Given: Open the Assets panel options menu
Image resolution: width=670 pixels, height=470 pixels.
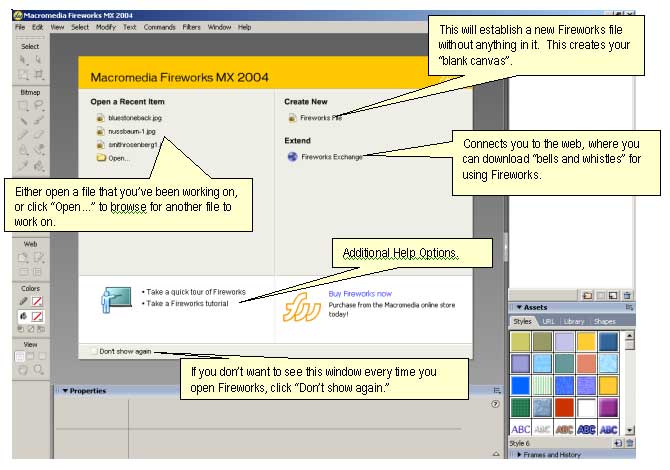Looking at the screenshot, I should coord(629,307).
